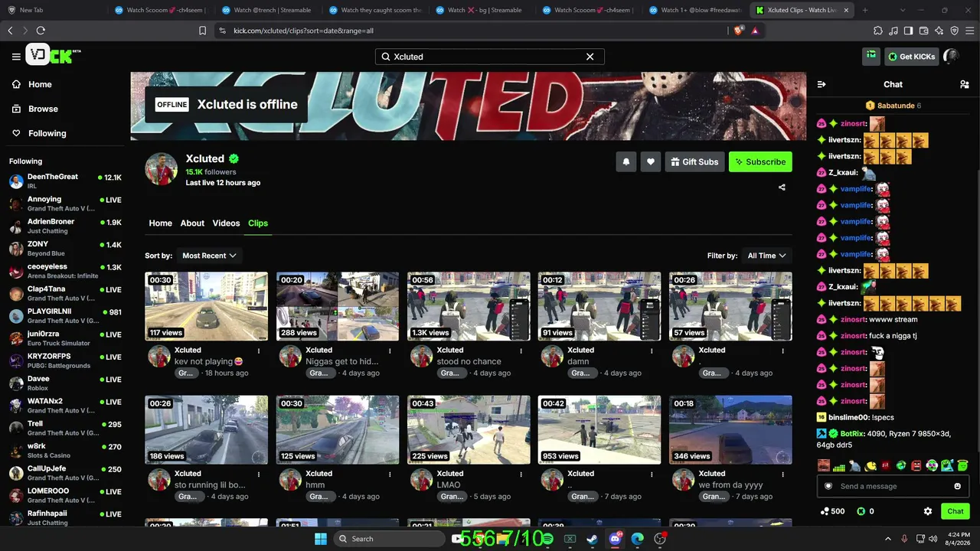Image resolution: width=980 pixels, height=551 pixels.
Task: Click the notification bell for Xcluted
Action: pyautogui.click(x=626, y=161)
